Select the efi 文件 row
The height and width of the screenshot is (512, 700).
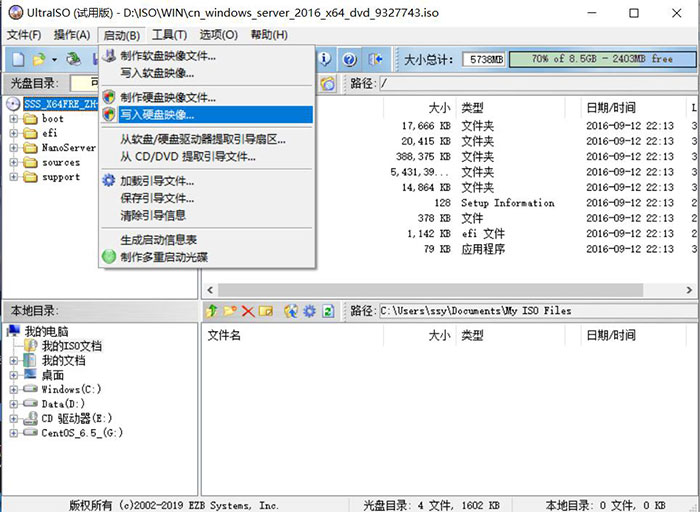[449, 233]
